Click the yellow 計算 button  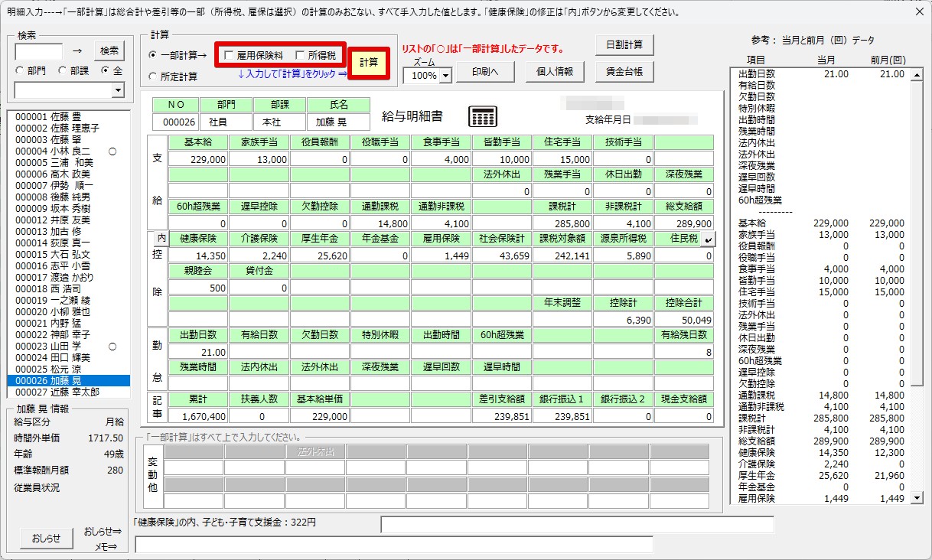(x=369, y=62)
